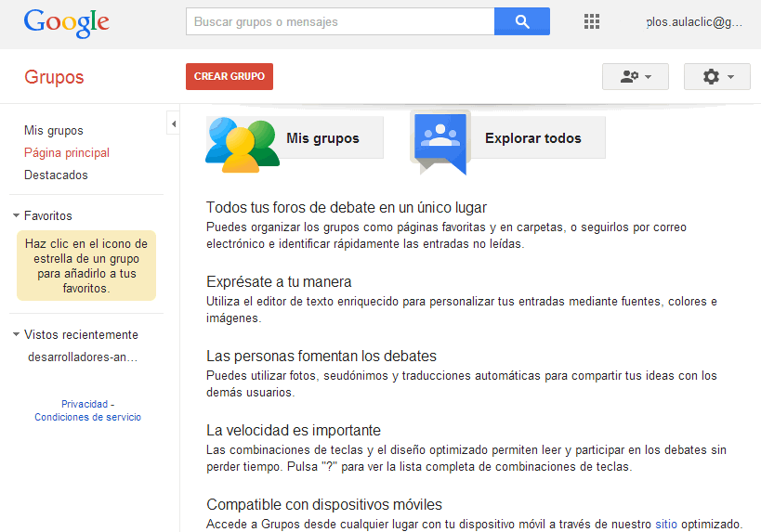Open the Condiciones de servicio link
The width and height of the screenshot is (761, 532).
click(x=88, y=417)
